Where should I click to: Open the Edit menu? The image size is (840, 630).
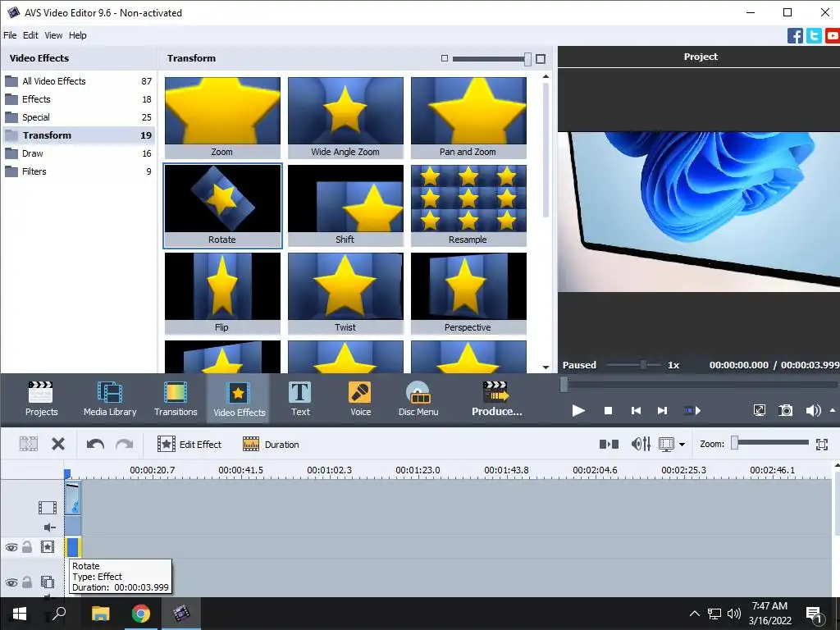30,35
